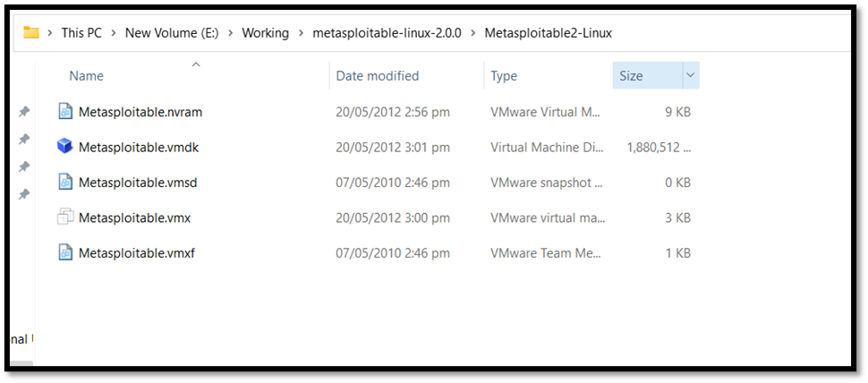Viewport: 868px width, 383px height.
Task: Click the Metasploitable.vmsd file icon
Action: tap(64, 182)
